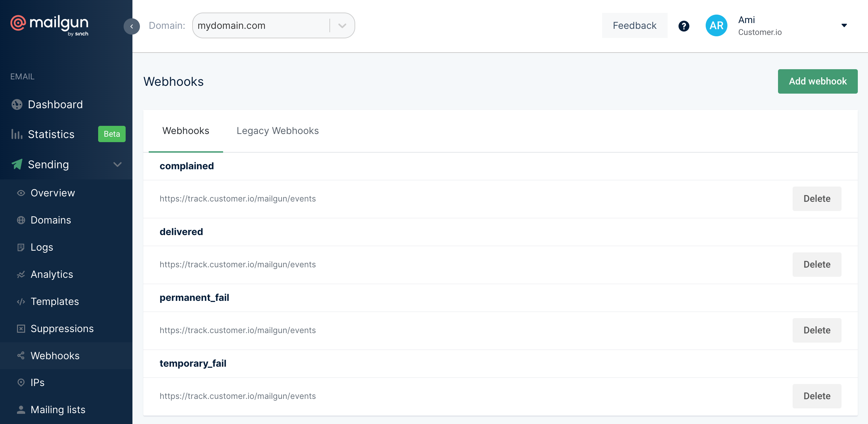
Task: Delete the complained webhook
Action: [817, 199]
